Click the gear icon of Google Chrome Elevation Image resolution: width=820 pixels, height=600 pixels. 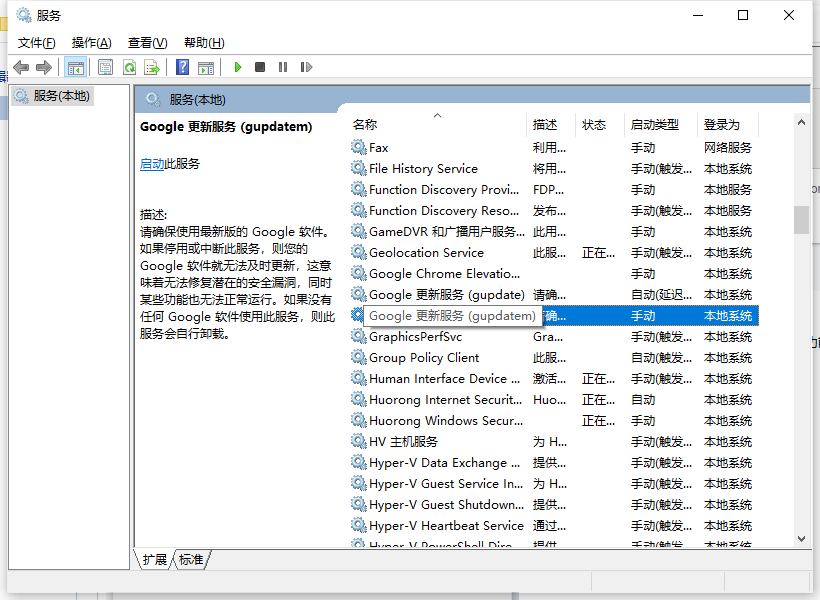[x=358, y=273]
